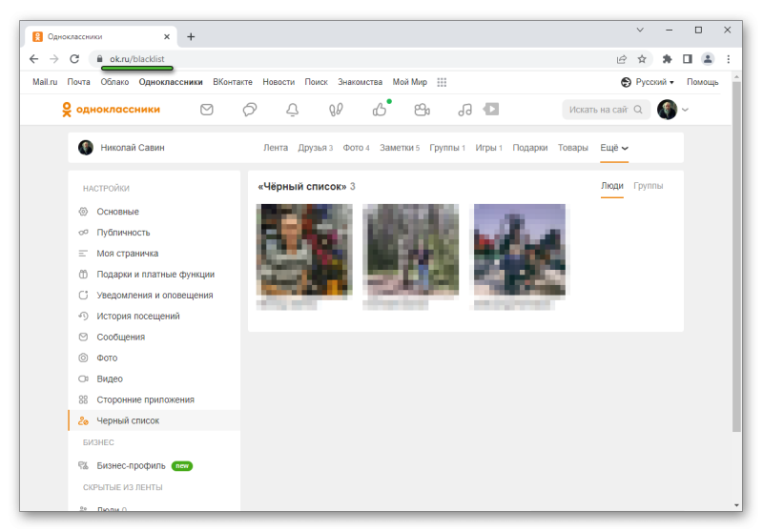
Task: Expand the Русский language dropdown
Action: point(648,82)
